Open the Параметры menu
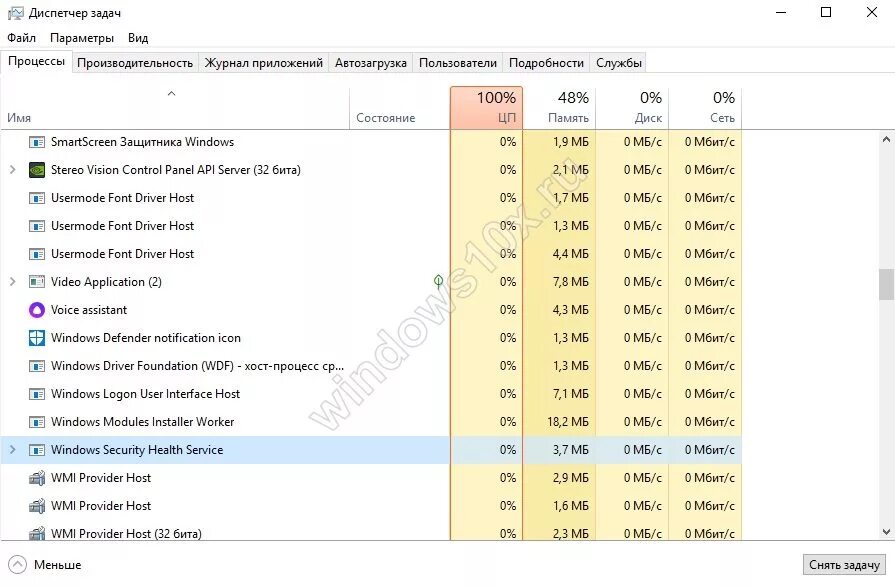Viewport: 895px width, 587px height. [x=82, y=38]
